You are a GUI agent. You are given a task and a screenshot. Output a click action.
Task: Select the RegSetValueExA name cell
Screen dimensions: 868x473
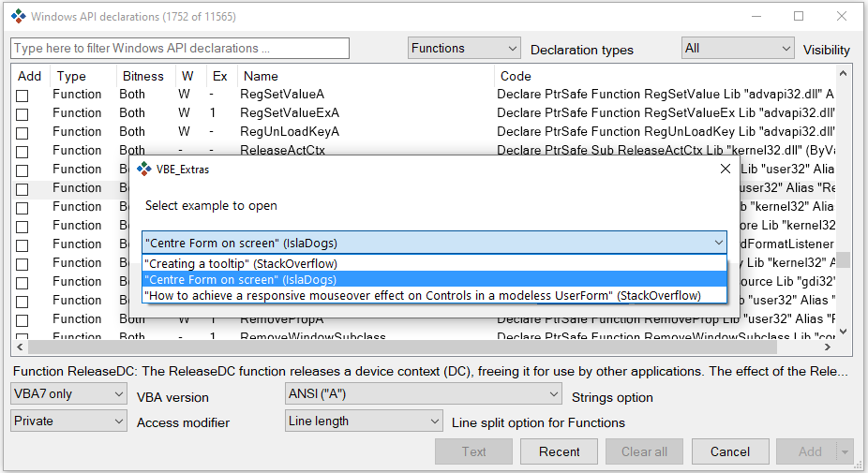(x=290, y=112)
